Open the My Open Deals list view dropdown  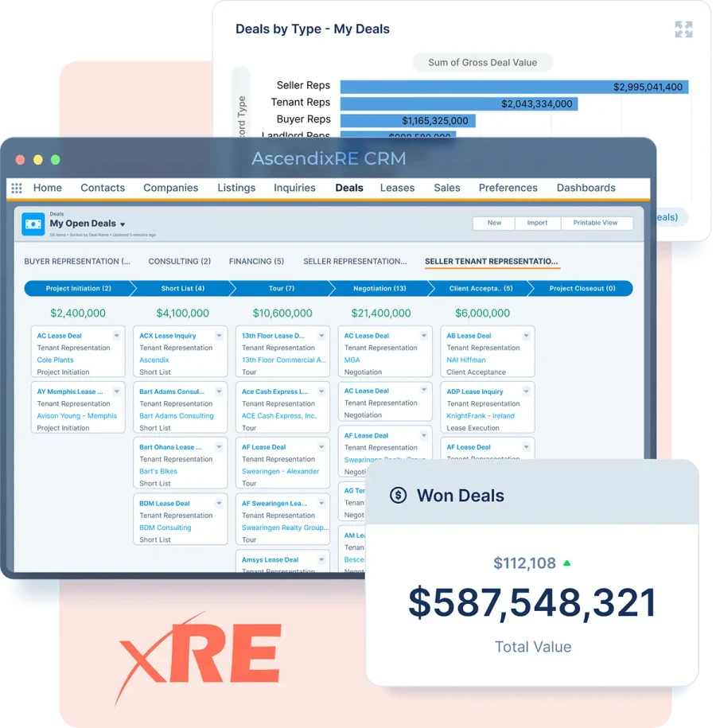123,224
